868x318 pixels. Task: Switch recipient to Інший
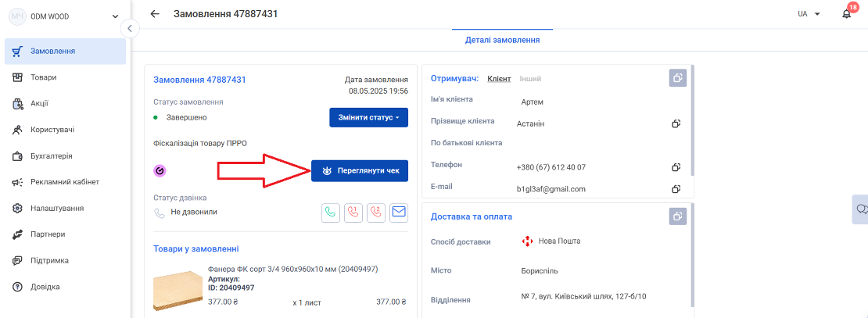(530, 79)
